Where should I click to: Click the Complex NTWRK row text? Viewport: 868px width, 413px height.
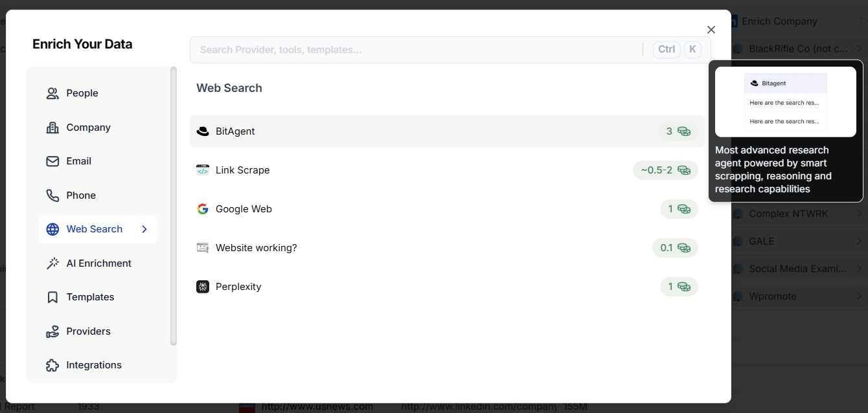(x=788, y=214)
